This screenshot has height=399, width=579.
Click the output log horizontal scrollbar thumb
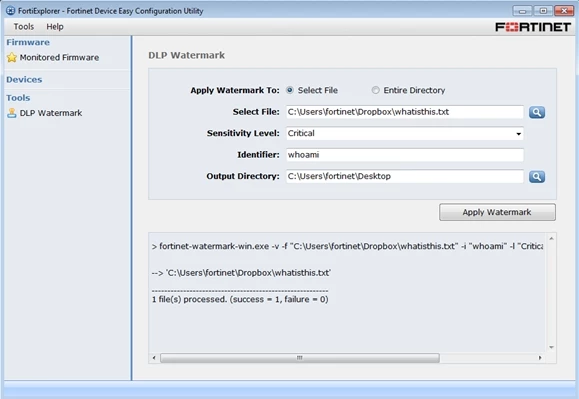tap(300, 358)
